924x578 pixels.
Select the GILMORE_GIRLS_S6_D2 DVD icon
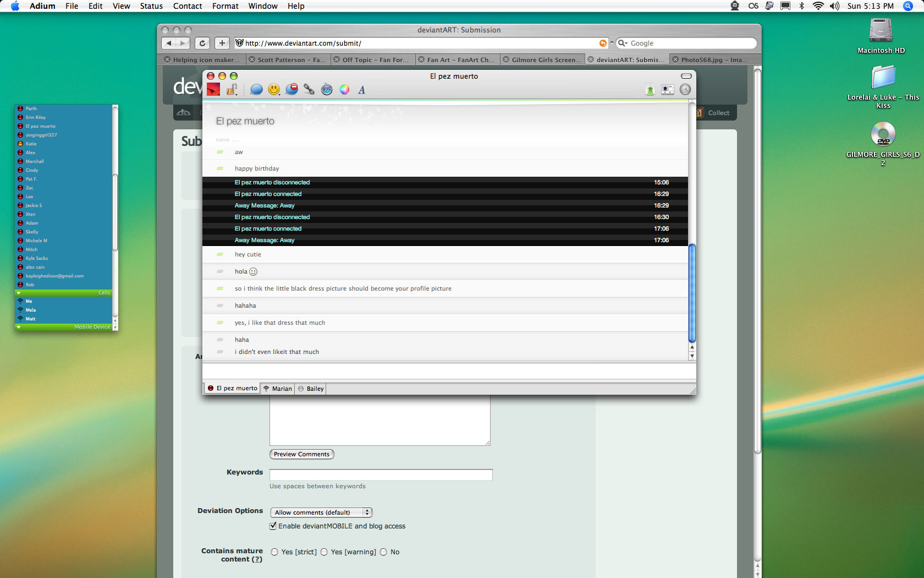click(x=883, y=134)
